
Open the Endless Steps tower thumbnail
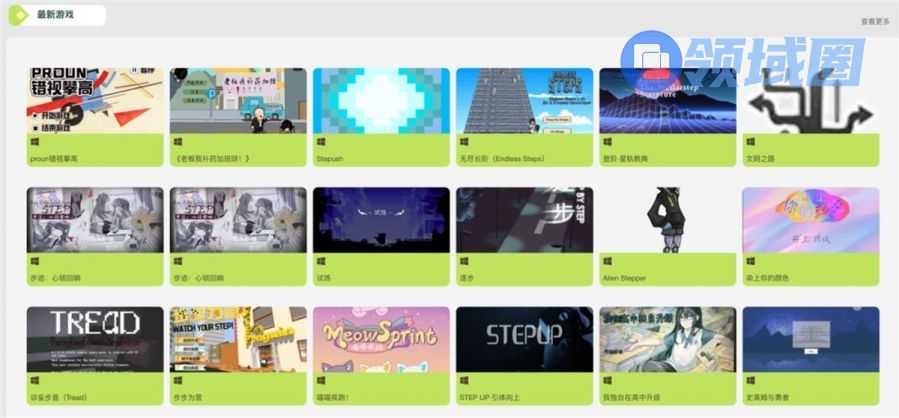525,101
